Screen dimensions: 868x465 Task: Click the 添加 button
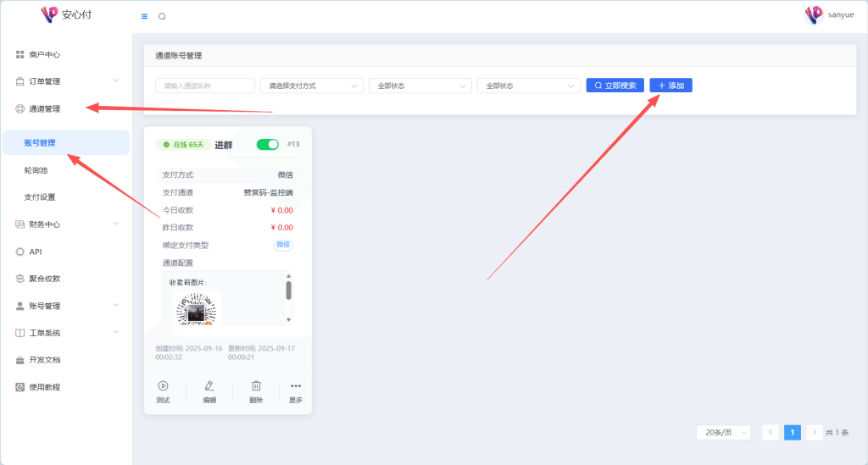[670, 86]
